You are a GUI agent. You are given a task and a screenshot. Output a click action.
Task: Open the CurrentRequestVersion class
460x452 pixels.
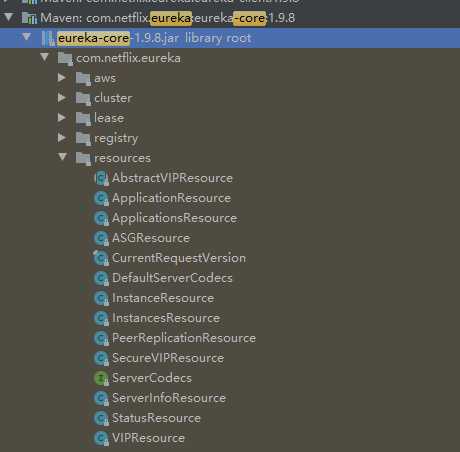click(x=179, y=258)
